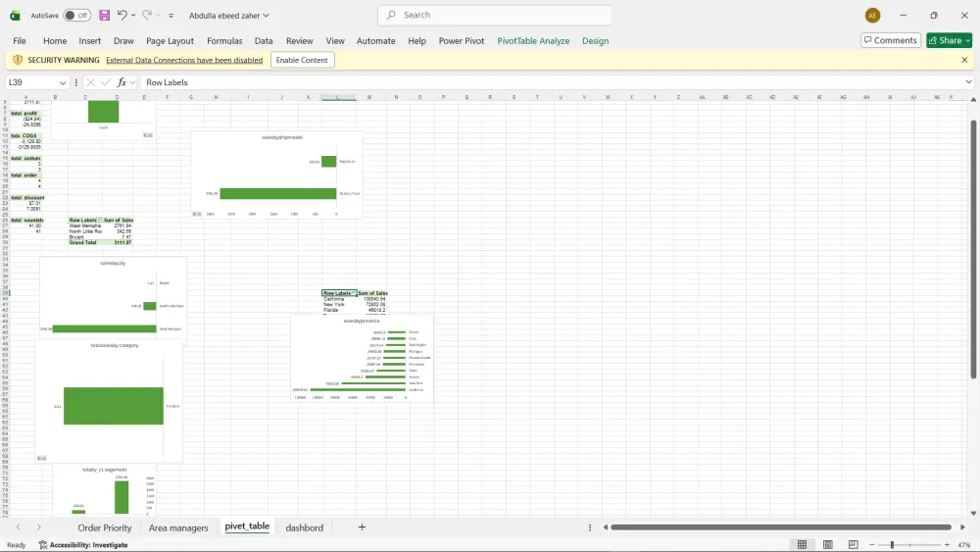This screenshot has height=552, width=980.
Task: Click the 47% zoom level
Action: pos(963,544)
